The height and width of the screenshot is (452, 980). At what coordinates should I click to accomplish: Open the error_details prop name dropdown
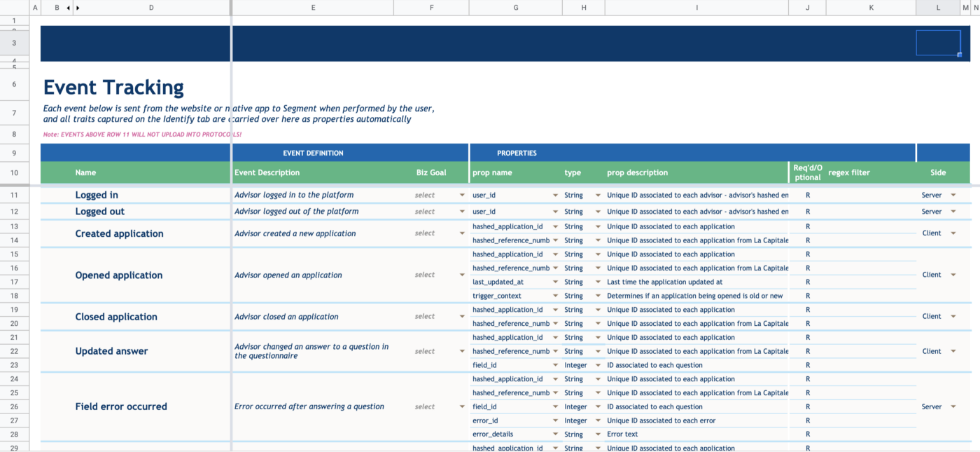click(556, 434)
